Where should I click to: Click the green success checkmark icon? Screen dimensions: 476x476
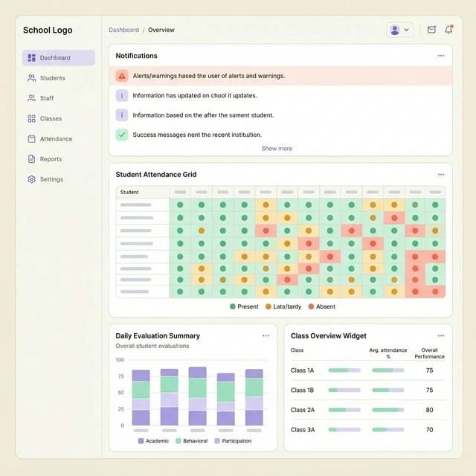(122, 135)
